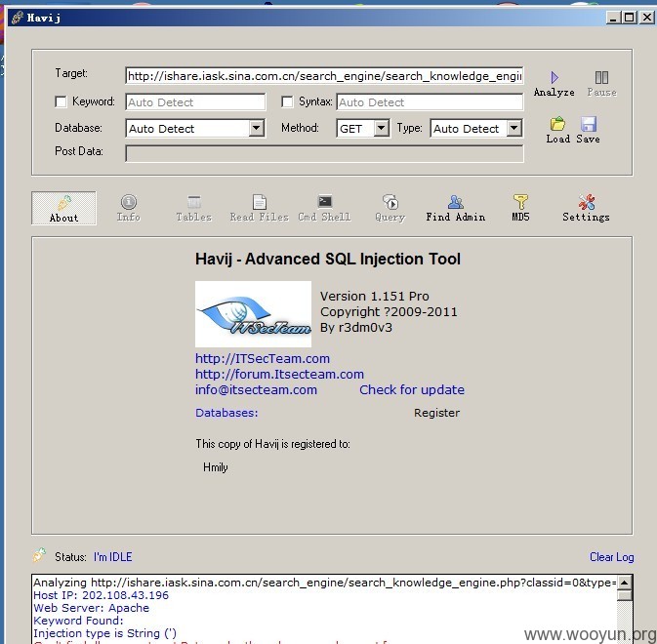Click the Pause icon
Image resolution: width=657 pixels, height=644 pixels.
click(x=601, y=83)
